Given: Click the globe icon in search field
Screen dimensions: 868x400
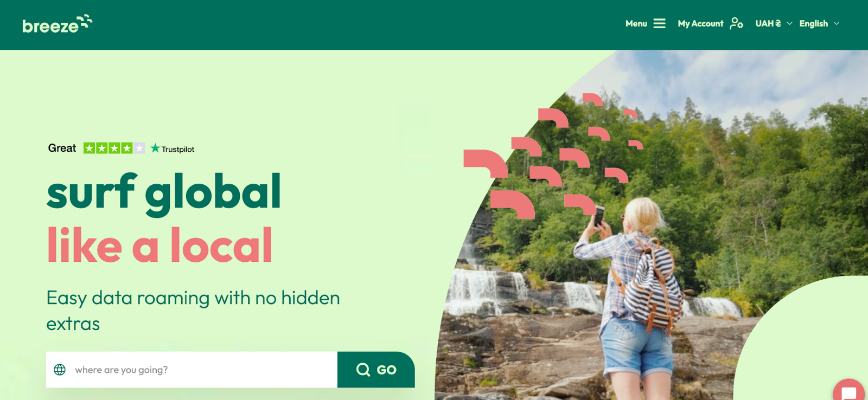Looking at the screenshot, I should [60, 370].
